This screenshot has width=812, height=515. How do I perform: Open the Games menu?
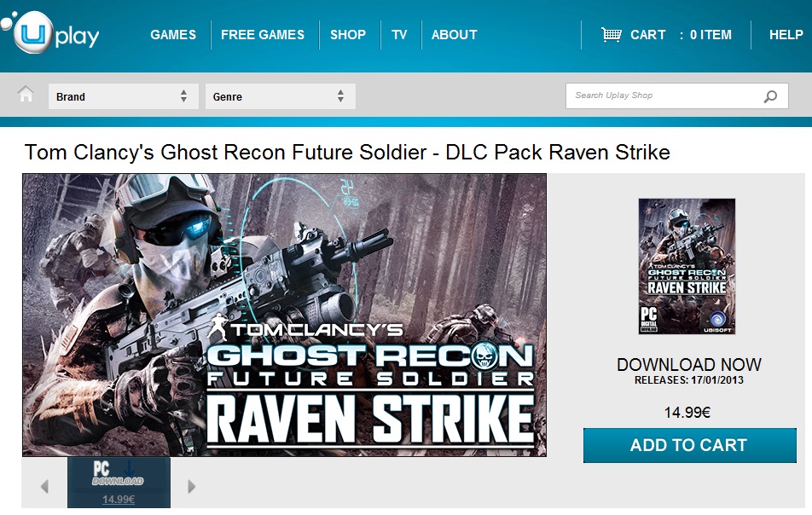pos(173,35)
